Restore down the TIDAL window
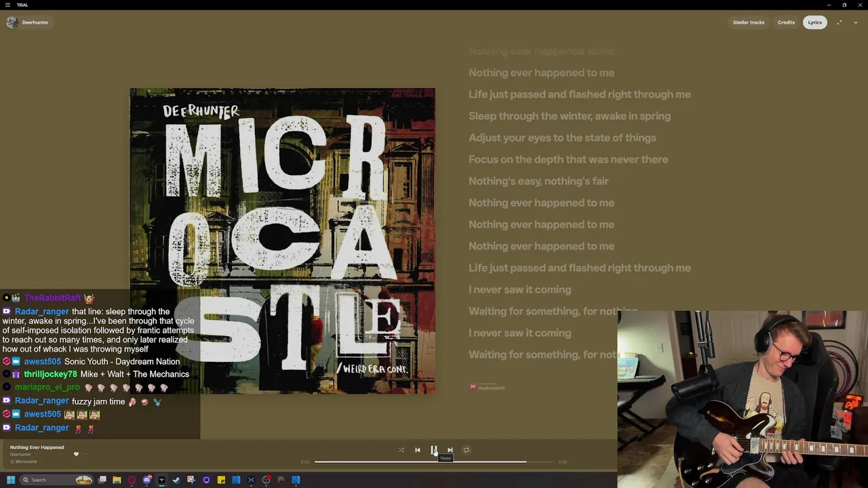The height and width of the screenshot is (488, 868). point(844,5)
